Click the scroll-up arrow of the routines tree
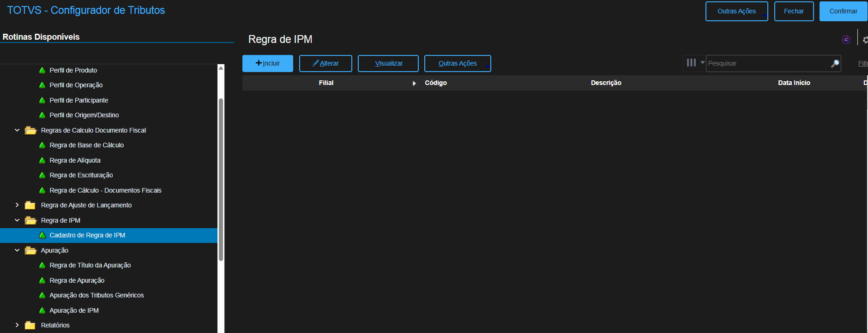868x333 pixels. pos(221,68)
